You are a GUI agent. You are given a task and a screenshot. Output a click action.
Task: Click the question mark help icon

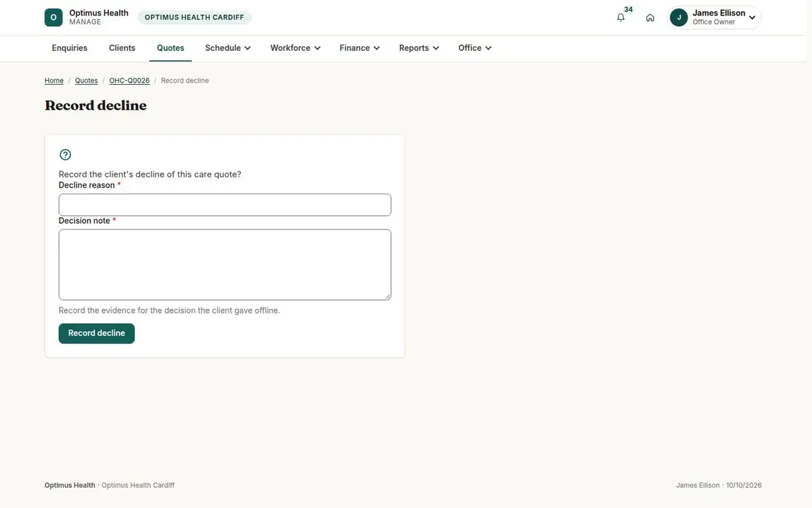[65, 154]
